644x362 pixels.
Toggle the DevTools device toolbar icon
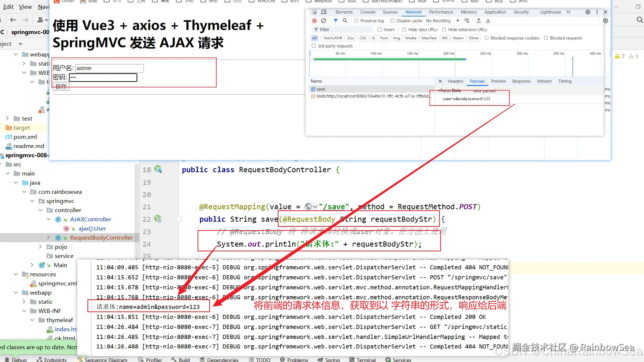point(324,12)
